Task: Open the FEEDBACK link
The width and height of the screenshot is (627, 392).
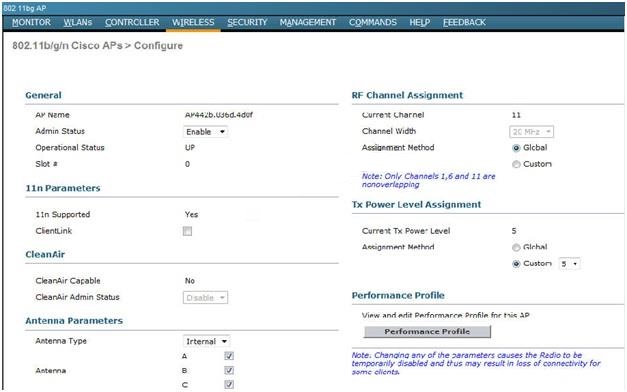Action: (464, 22)
